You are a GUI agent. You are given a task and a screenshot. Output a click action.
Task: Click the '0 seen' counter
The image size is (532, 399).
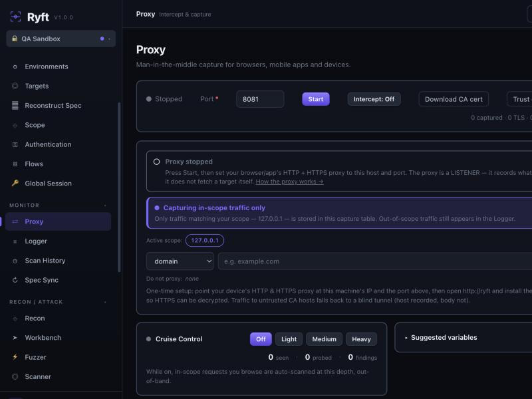click(278, 357)
